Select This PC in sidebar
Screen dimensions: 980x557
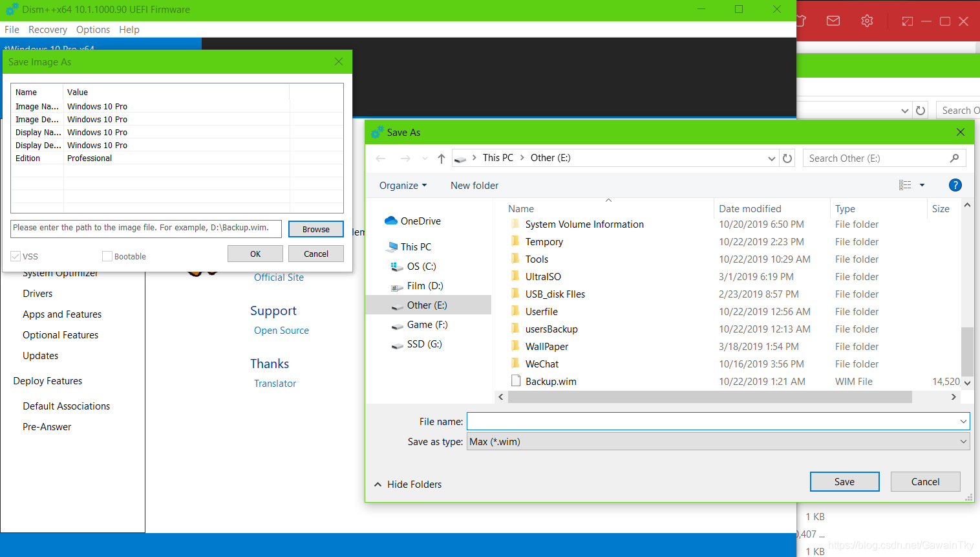click(416, 246)
